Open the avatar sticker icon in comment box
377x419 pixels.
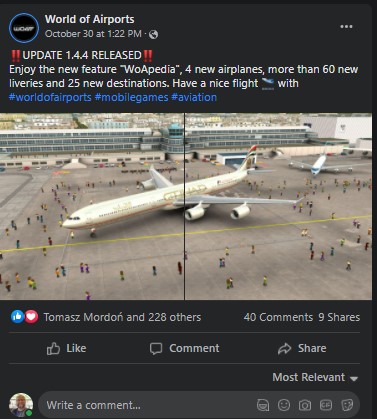pos(263,405)
